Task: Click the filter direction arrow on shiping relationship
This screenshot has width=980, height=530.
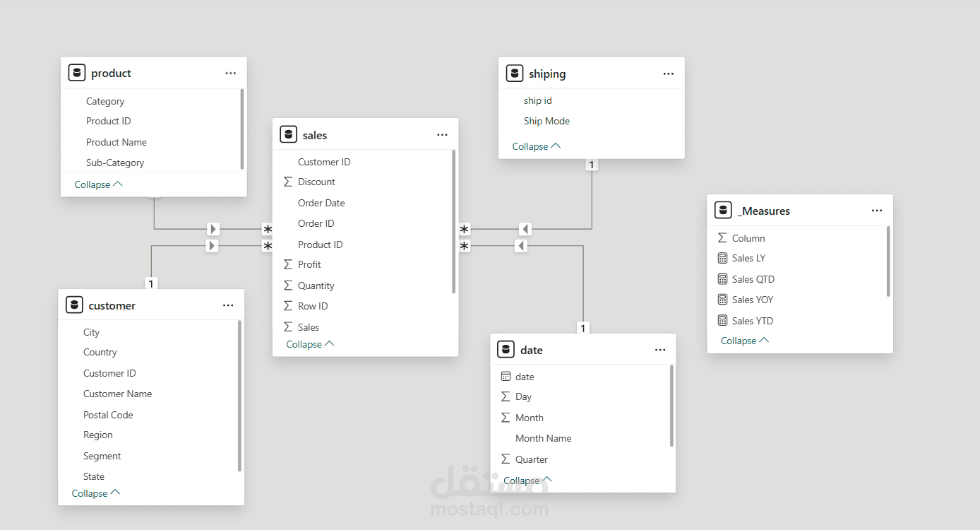Action: point(525,229)
